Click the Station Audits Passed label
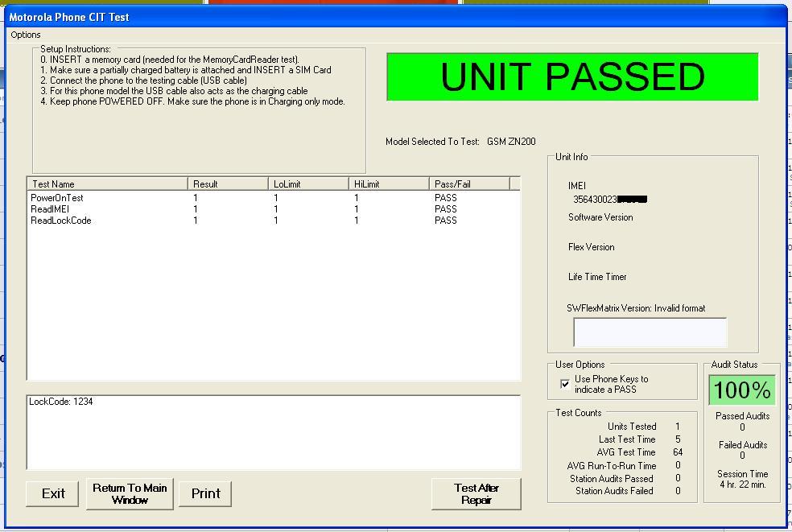 point(611,478)
